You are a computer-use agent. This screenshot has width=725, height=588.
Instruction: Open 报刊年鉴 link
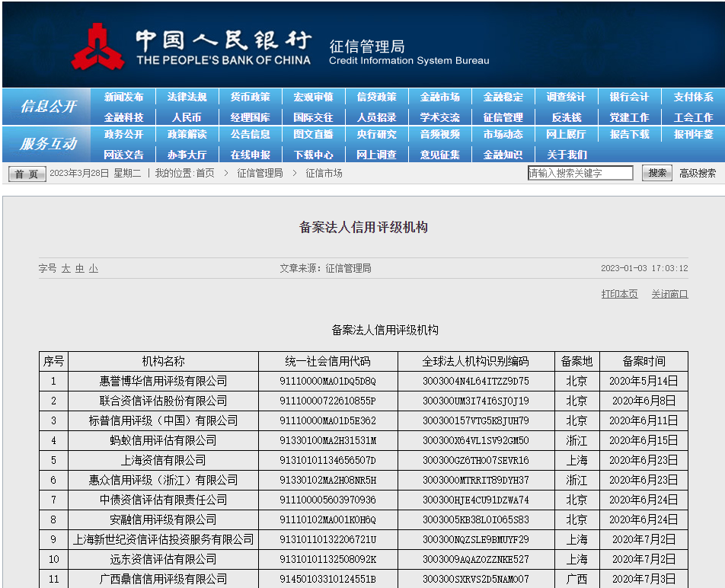click(x=693, y=135)
